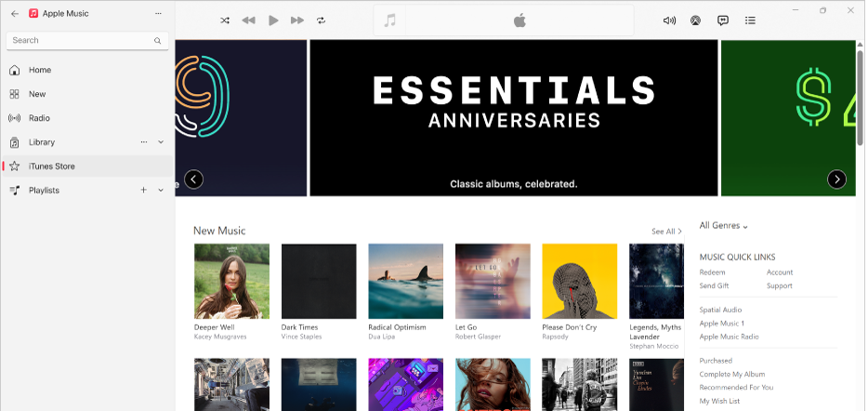Open the All Genres dropdown
This screenshot has height=411, width=868.
pyautogui.click(x=724, y=225)
